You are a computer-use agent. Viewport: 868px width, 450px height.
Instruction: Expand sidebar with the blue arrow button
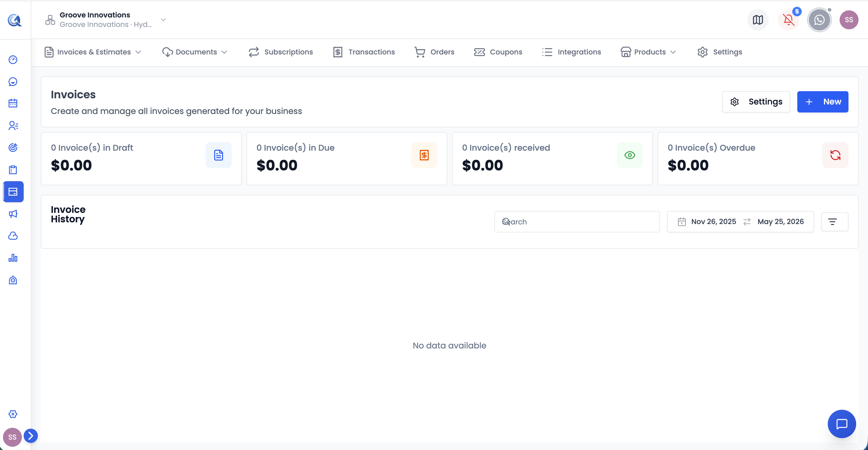pyautogui.click(x=31, y=436)
